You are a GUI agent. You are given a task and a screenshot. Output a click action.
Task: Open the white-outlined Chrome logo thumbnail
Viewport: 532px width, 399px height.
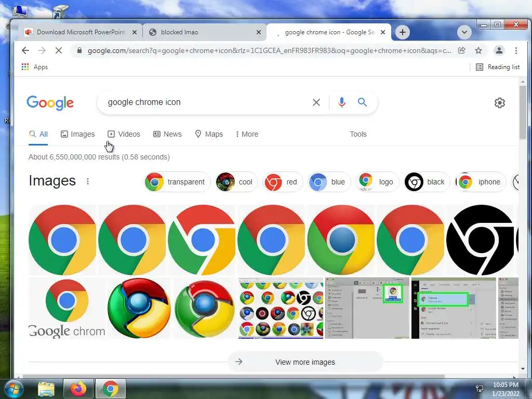pyautogui.click(x=202, y=240)
